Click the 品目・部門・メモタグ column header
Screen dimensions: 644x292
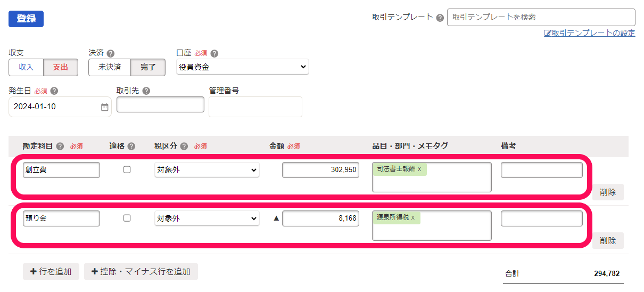click(x=410, y=146)
